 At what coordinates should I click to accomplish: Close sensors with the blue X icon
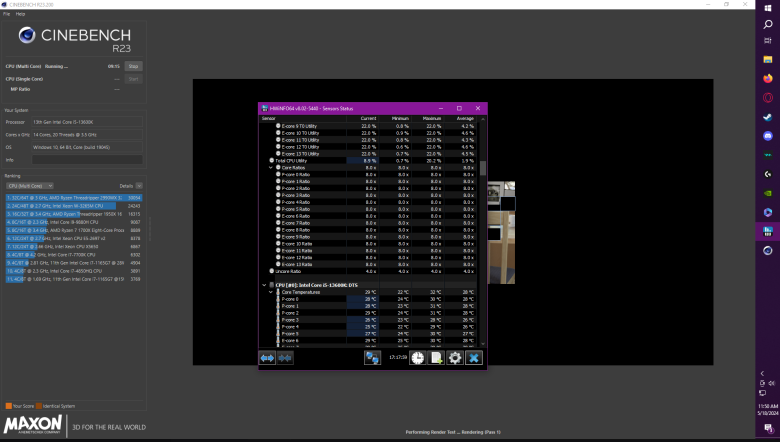474,358
